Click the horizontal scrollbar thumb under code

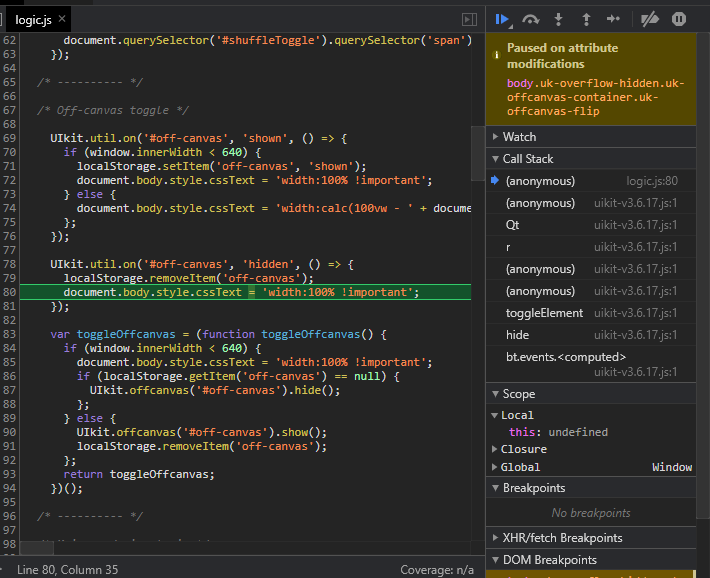click(37, 548)
